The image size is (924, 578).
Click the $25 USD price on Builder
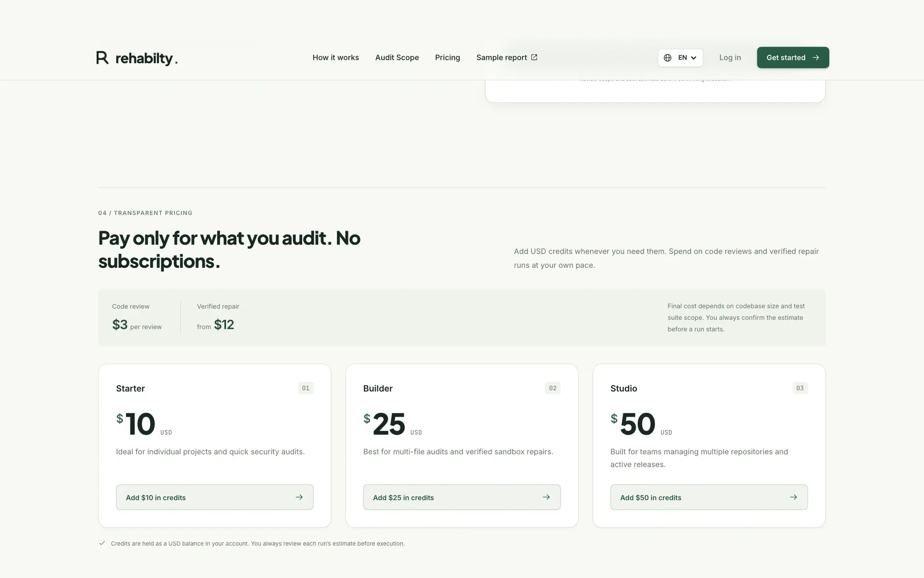click(x=393, y=424)
